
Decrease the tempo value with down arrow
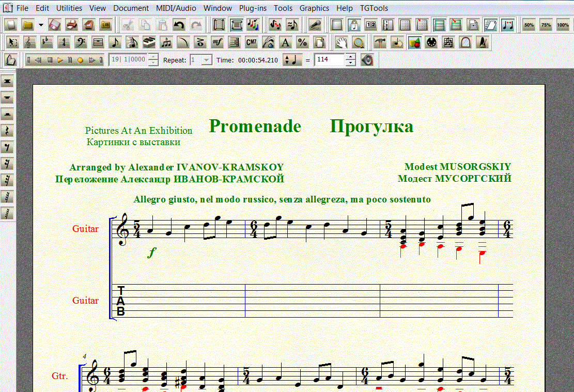point(351,62)
